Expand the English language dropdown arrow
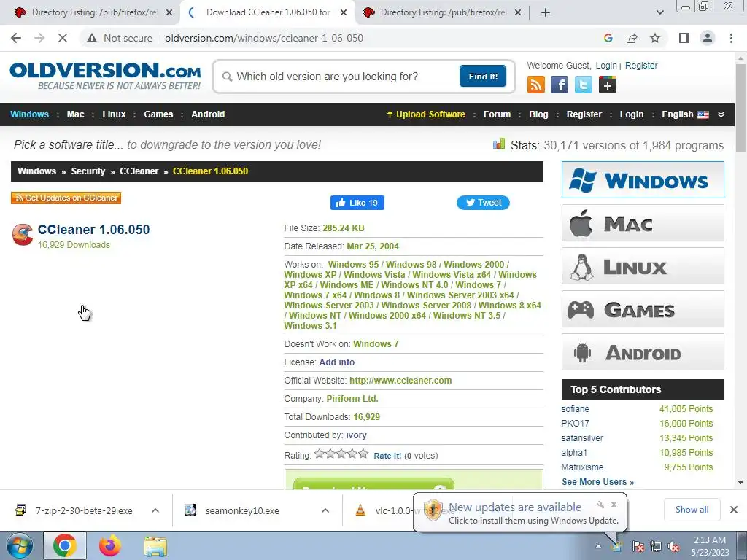 tap(721, 114)
